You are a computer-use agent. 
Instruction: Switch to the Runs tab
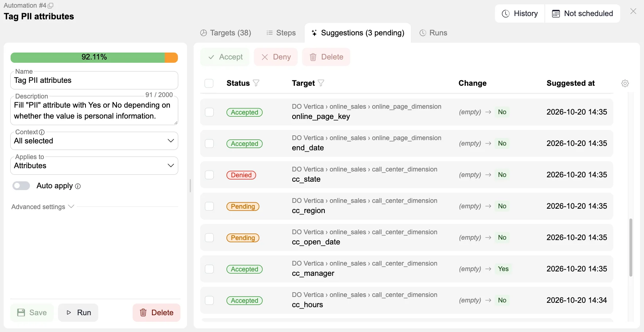433,33
